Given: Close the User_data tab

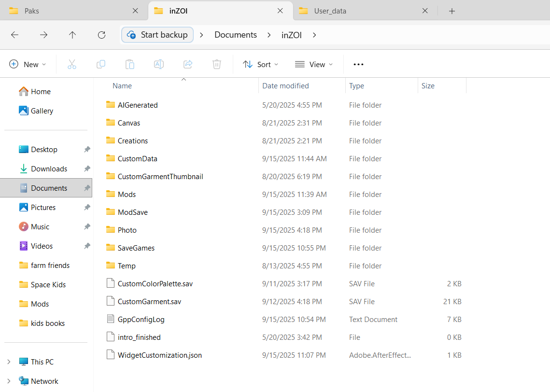Looking at the screenshot, I should click(425, 11).
